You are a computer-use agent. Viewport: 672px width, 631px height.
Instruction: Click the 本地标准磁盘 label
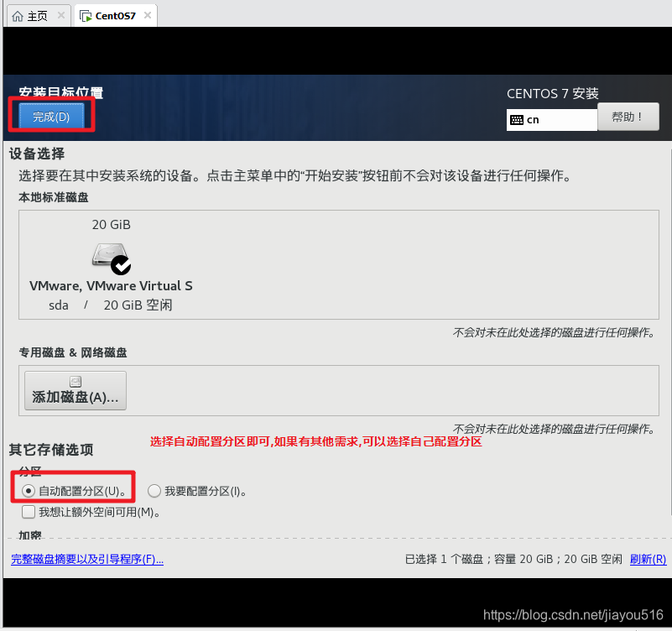point(54,198)
